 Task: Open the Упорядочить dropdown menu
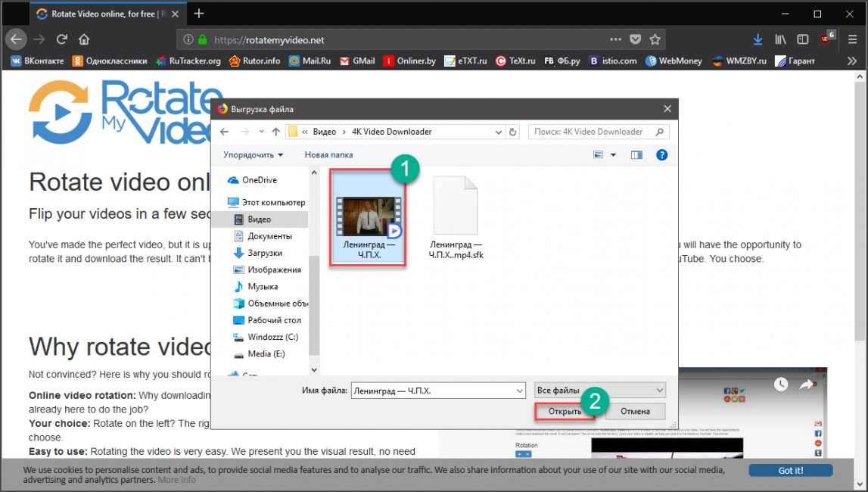coord(253,155)
